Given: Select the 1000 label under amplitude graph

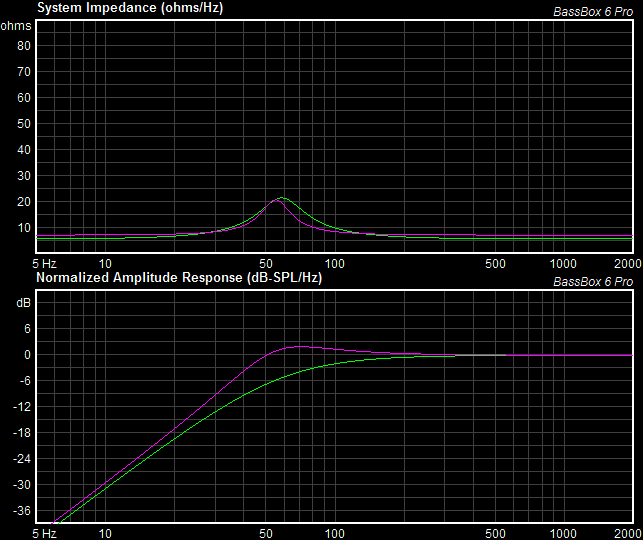Looking at the screenshot, I should [x=563, y=534].
